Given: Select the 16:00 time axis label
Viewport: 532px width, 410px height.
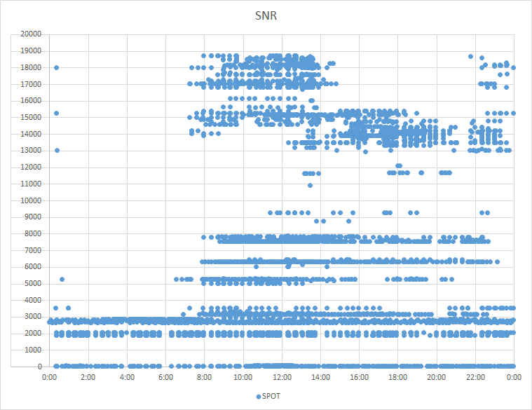Looking at the screenshot, I should (360, 377).
